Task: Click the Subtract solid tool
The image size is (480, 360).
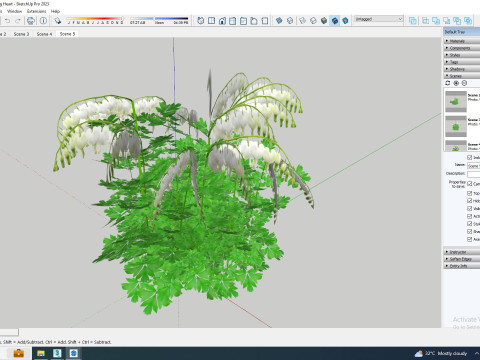Action: pos(446,21)
